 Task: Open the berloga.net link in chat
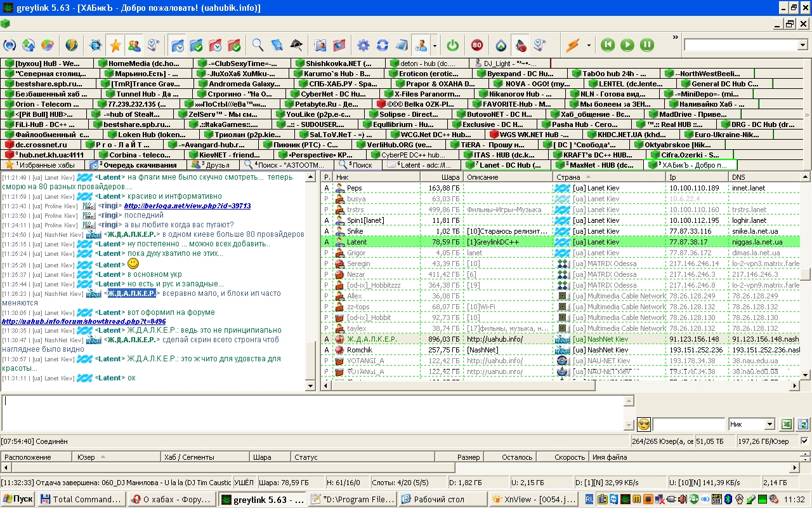coord(187,206)
